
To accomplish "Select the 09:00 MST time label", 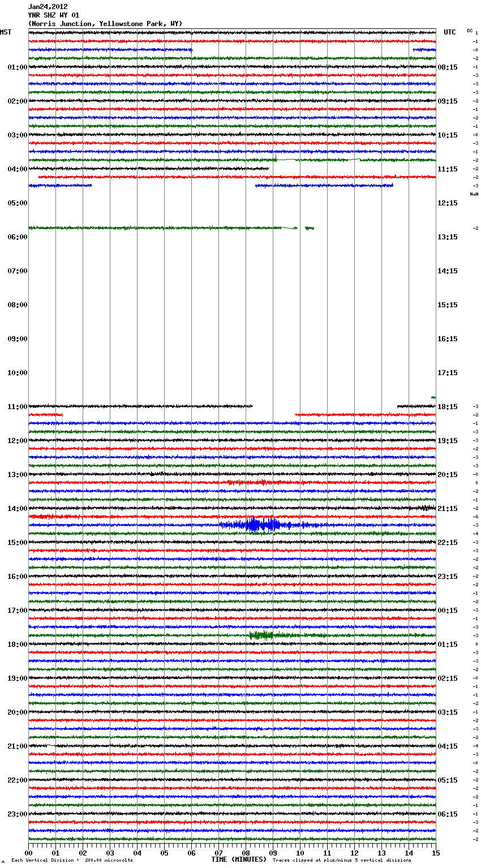I will (x=18, y=339).
